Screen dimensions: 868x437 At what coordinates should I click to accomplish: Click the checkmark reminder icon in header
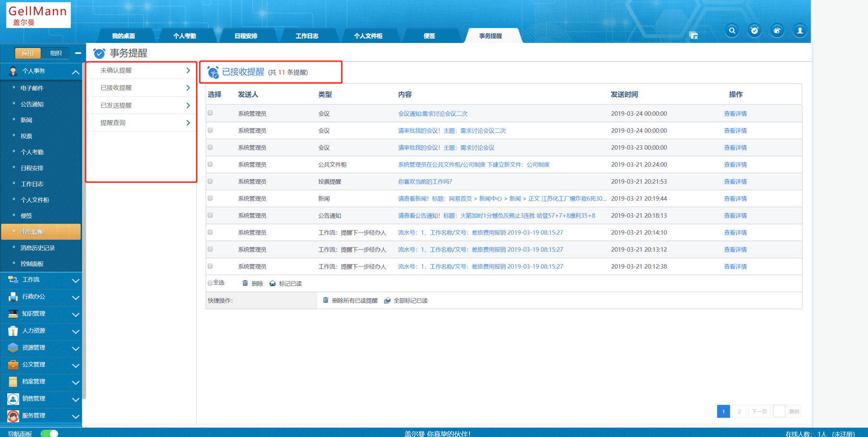tap(754, 31)
